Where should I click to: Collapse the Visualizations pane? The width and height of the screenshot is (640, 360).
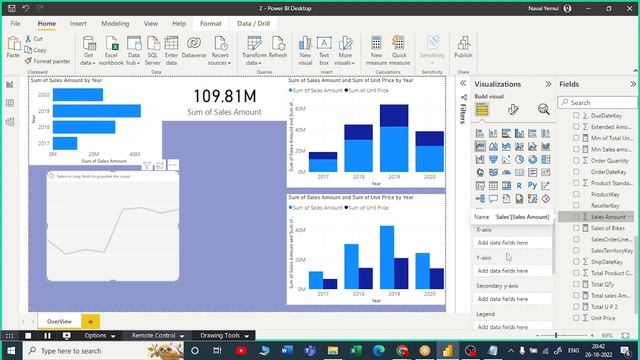(548, 84)
